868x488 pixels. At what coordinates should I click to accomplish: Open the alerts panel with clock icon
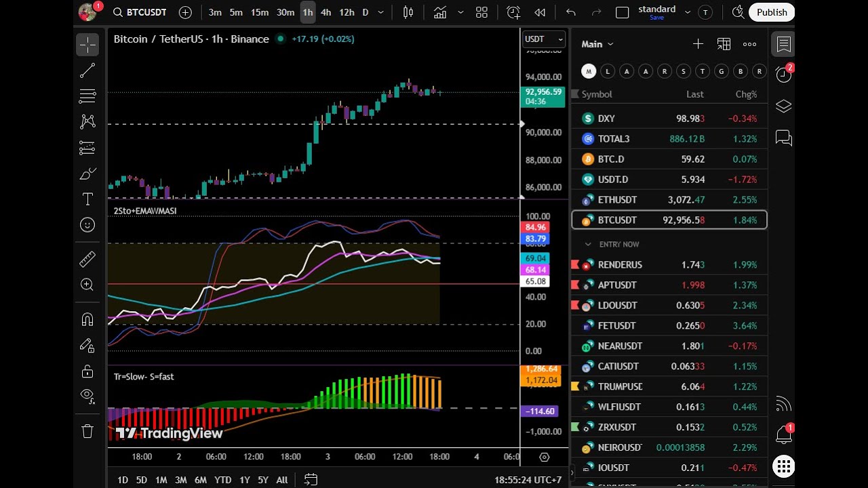pyautogui.click(x=784, y=75)
